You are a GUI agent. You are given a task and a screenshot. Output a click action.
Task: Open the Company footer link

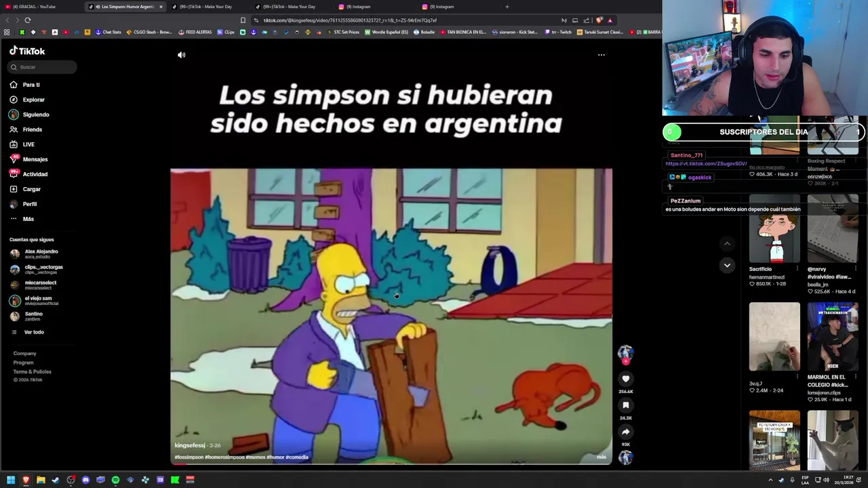pyautogui.click(x=24, y=353)
